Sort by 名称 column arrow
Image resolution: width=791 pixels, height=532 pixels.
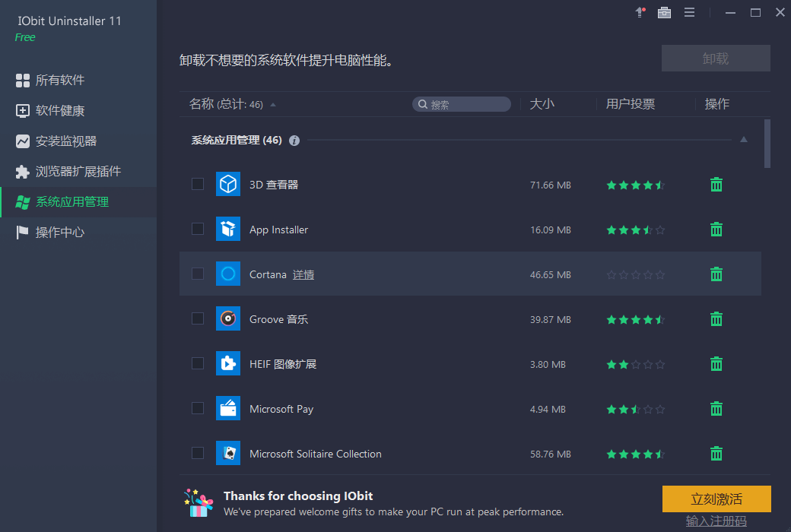pos(273,105)
